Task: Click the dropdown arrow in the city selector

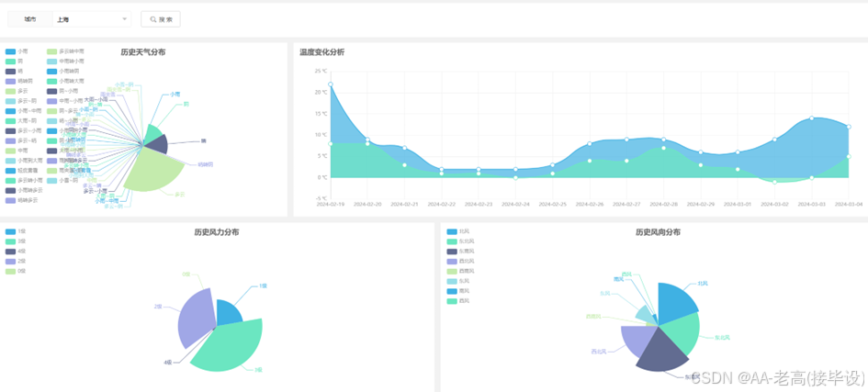Action: (124, 19)
